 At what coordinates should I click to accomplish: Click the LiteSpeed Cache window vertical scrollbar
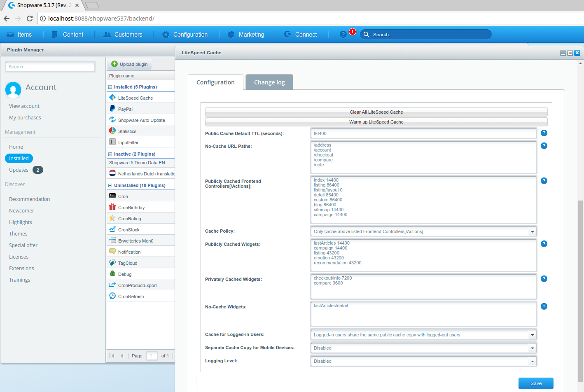(x=581, y=290)
